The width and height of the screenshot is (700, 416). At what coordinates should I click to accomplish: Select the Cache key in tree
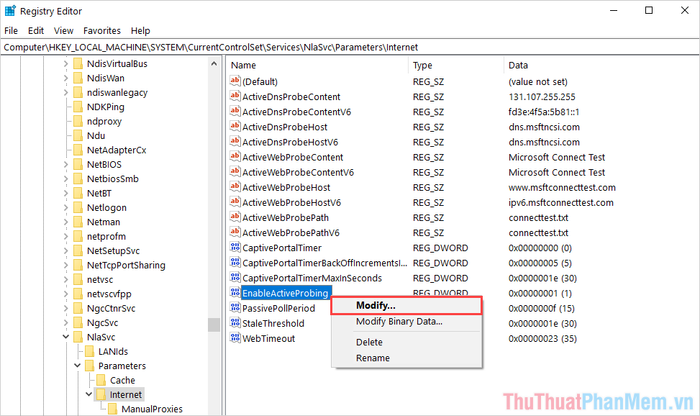pos(122,380)
